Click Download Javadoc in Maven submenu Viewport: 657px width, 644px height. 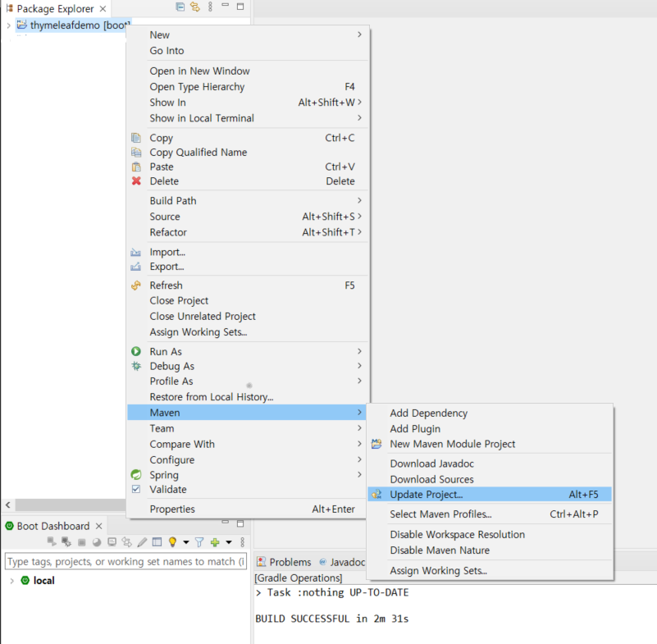pyautogui.click(x=490, y=464)
